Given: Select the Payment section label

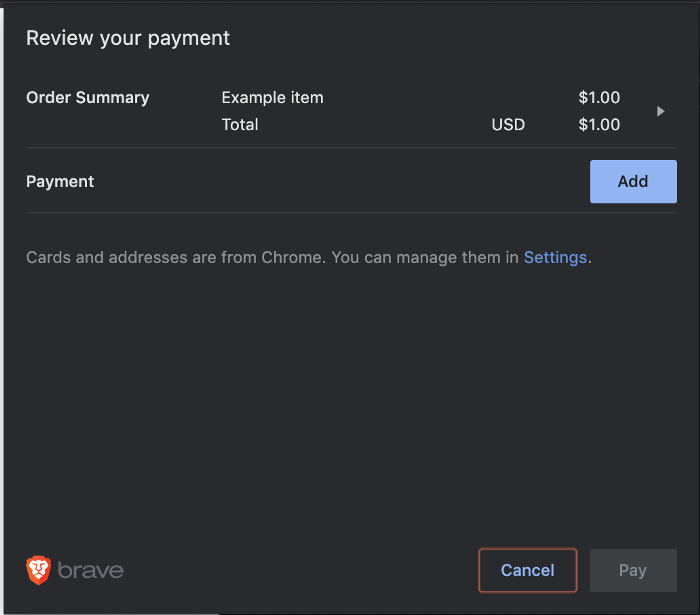Looking at the screenshot, I should click(x=60, y=182).
